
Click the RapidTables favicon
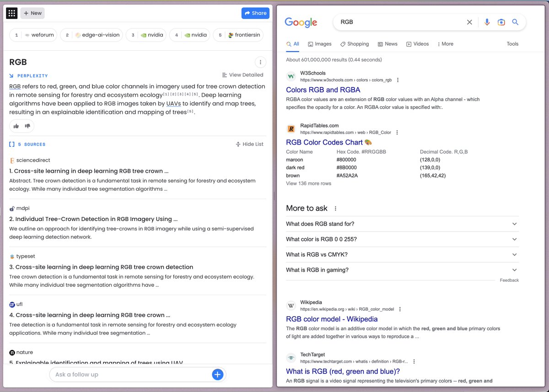pyautogui.click(x=291, y=129)
